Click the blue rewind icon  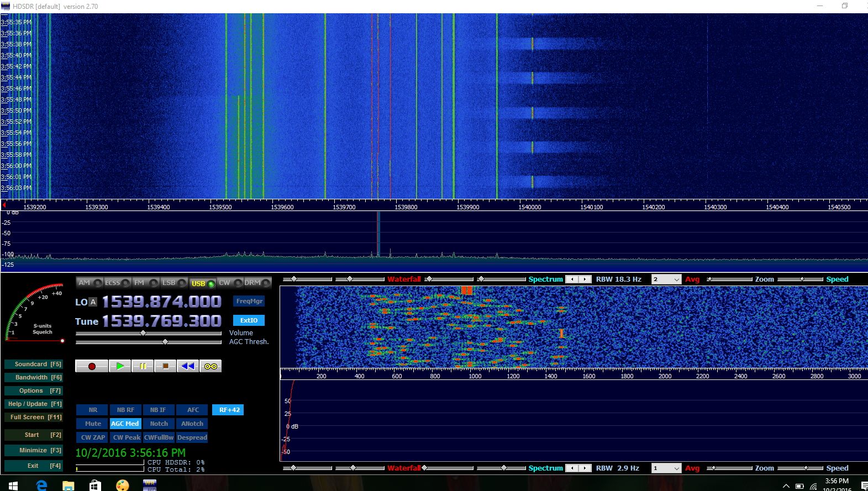coord(188,366)
